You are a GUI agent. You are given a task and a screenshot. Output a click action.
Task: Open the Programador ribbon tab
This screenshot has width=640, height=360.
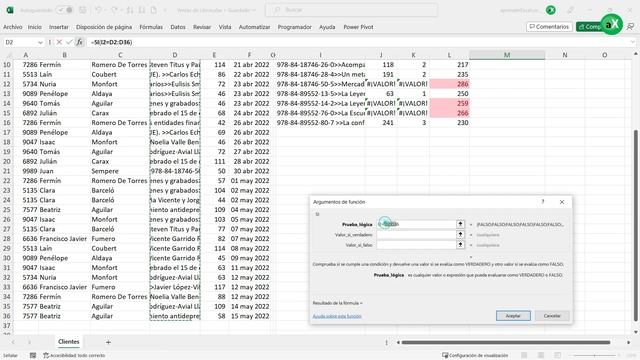coord(295,27)
